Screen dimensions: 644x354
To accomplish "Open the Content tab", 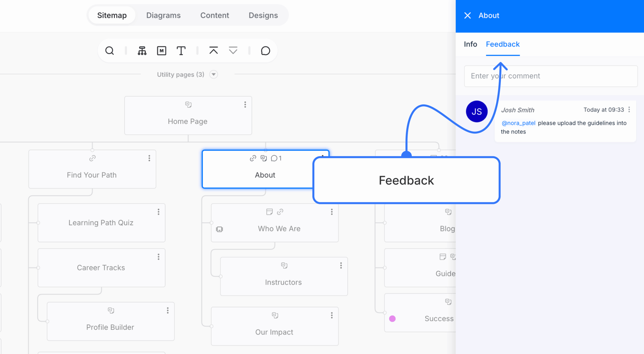I will click(215, 15).
